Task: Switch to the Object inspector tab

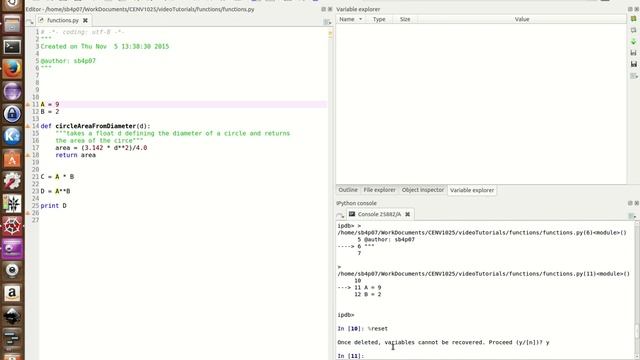Action: (422, 190)
